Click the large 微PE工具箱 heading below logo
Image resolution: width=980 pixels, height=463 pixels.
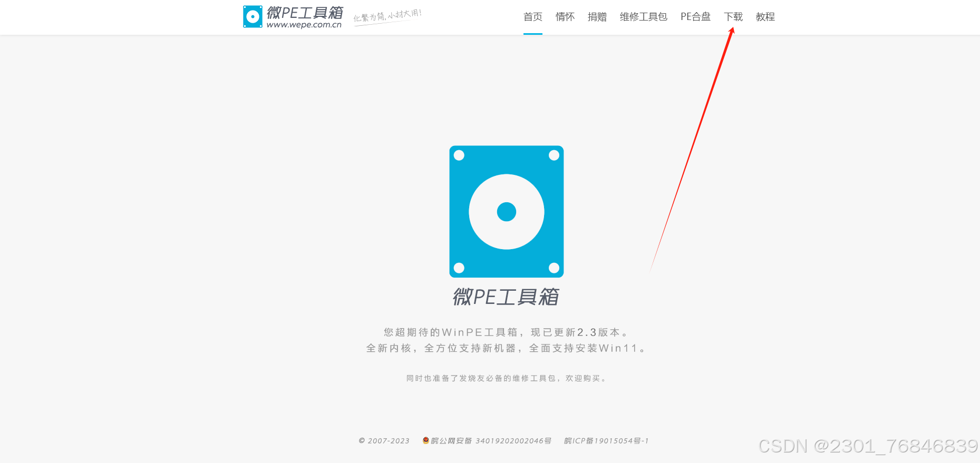click(x=506, y=297)
